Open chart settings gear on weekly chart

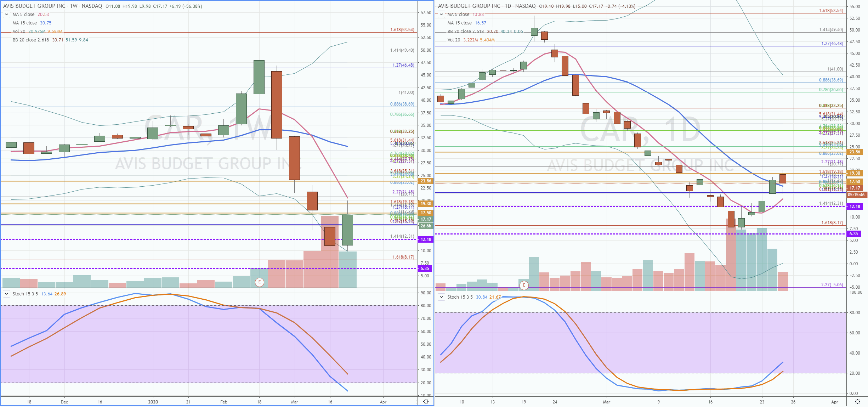pos(426,401)
